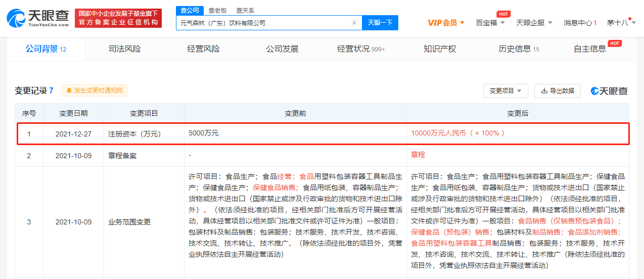The image size is (644, 279).
Task: Clear the search box with the X icon
Action: (354, 23)
